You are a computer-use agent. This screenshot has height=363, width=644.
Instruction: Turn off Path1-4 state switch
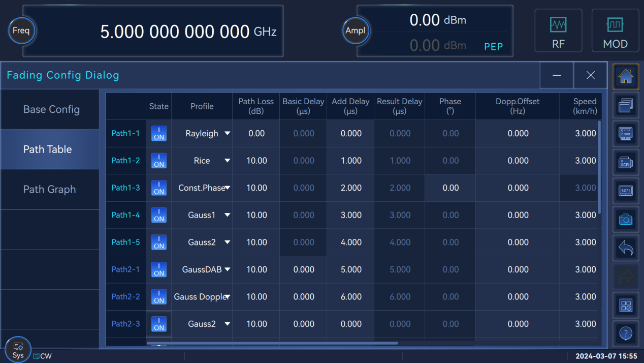159,215
